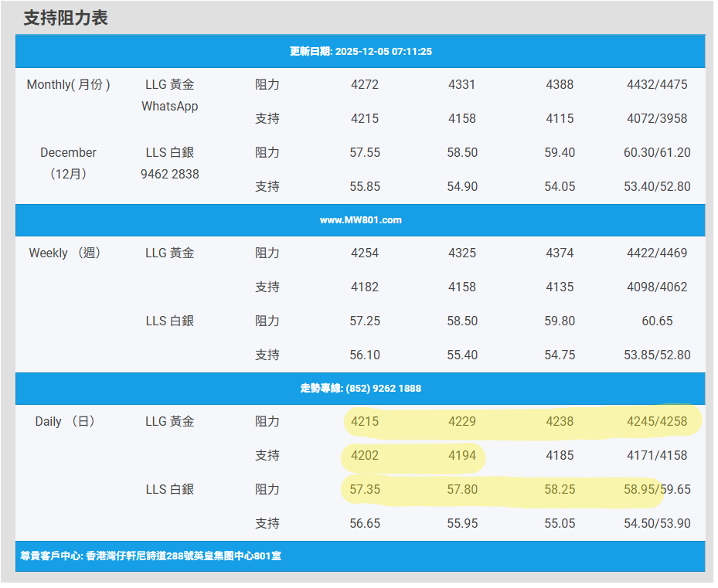Click the 支持阻力表 page title

[66, 18]
